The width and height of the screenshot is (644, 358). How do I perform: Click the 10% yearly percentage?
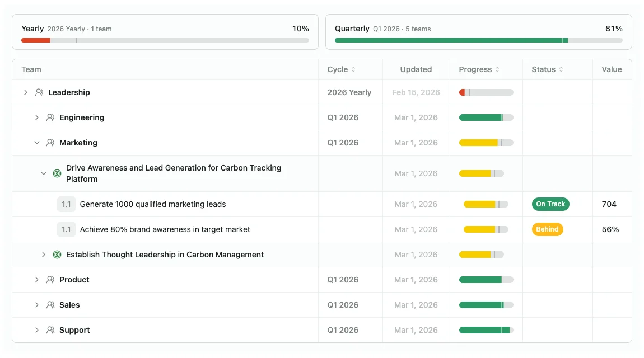click(x=301, y=29)
